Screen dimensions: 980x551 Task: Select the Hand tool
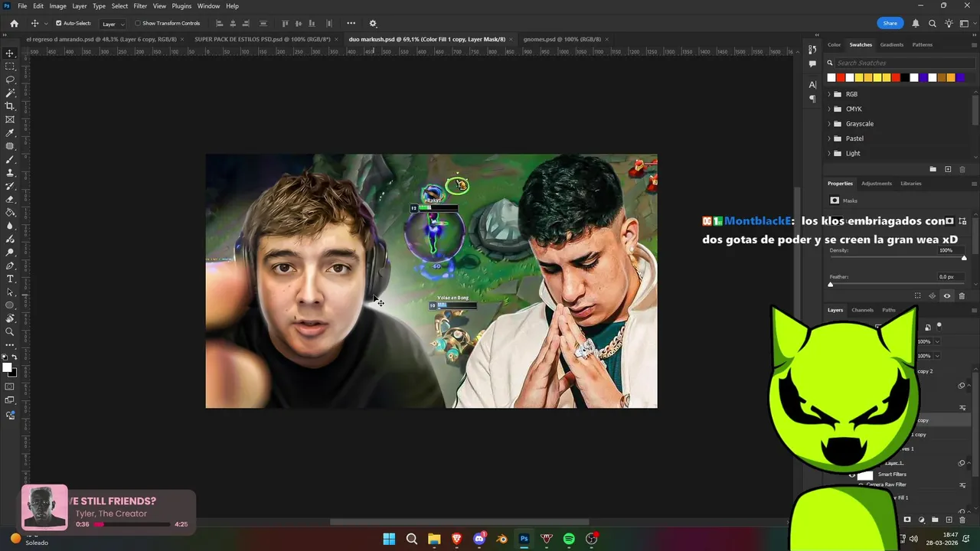coord(10,318)
